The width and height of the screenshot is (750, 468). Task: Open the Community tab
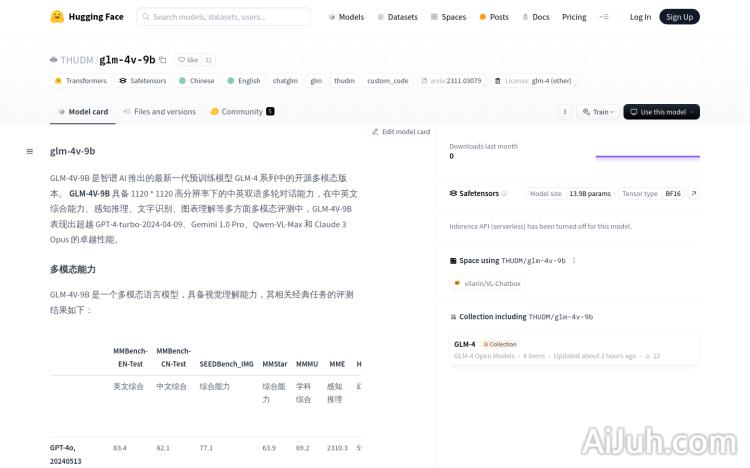pyautogui.click(x=242, y=112)
